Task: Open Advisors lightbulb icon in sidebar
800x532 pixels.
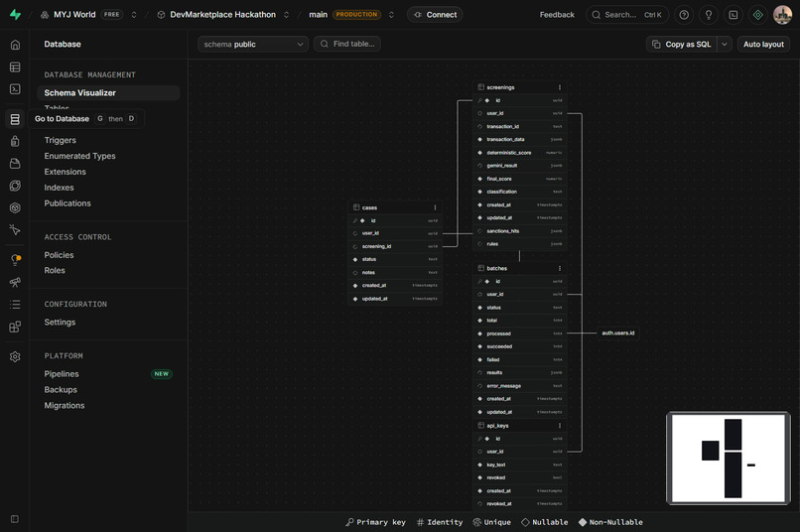Action: (x=15, y=260)
